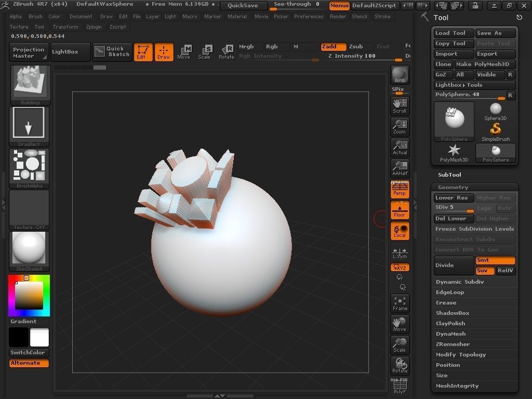Open the Buildings brush thumbnail
Screen dimensions: 532x399
click(30, 85)
